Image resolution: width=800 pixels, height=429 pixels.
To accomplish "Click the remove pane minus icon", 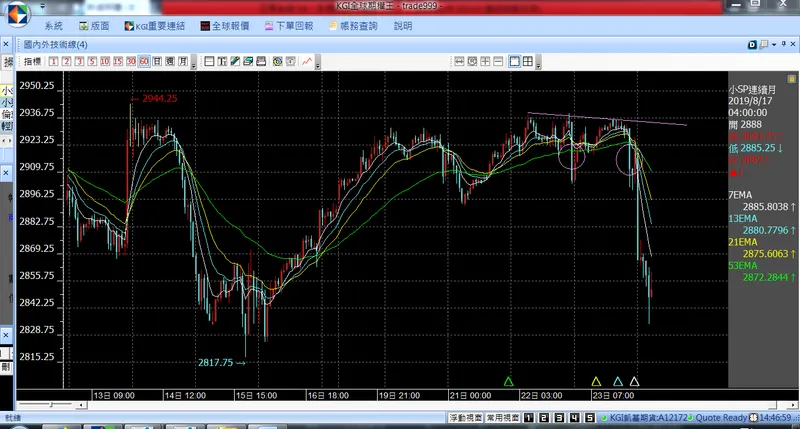I will 498,62.
